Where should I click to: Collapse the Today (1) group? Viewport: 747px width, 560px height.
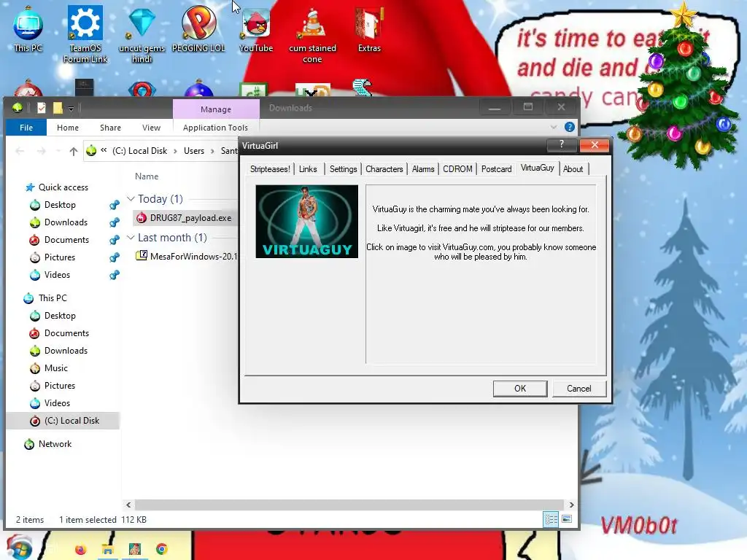click(131, 198)
